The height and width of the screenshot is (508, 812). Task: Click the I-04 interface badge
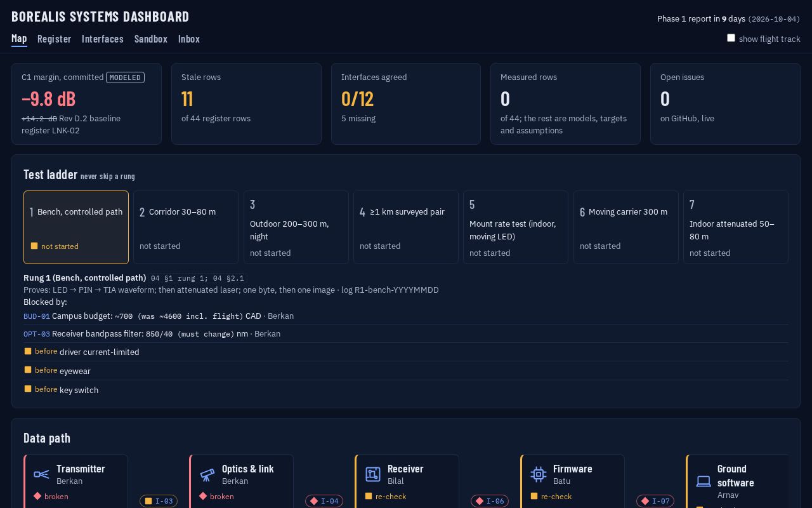[x=324, y=501]
